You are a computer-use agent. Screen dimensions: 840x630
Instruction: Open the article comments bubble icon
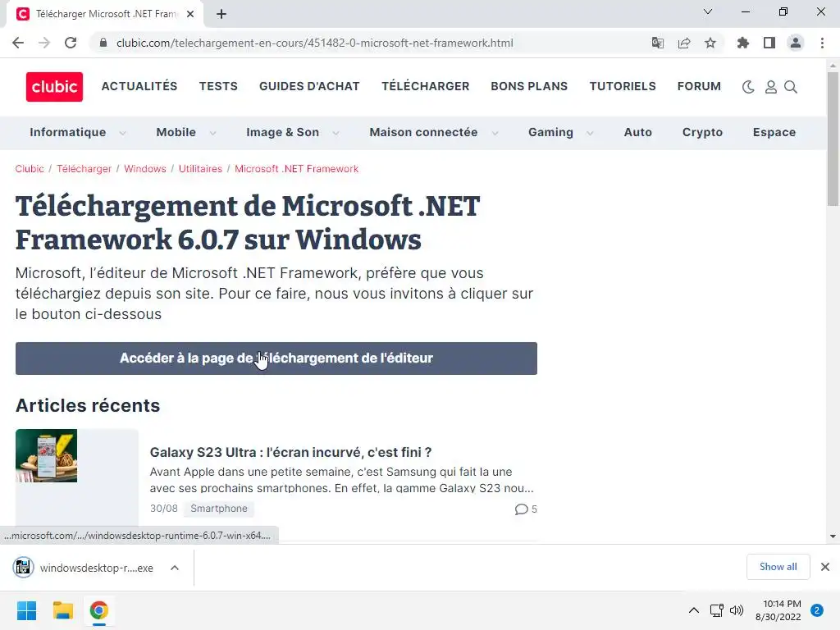(521, 509)
